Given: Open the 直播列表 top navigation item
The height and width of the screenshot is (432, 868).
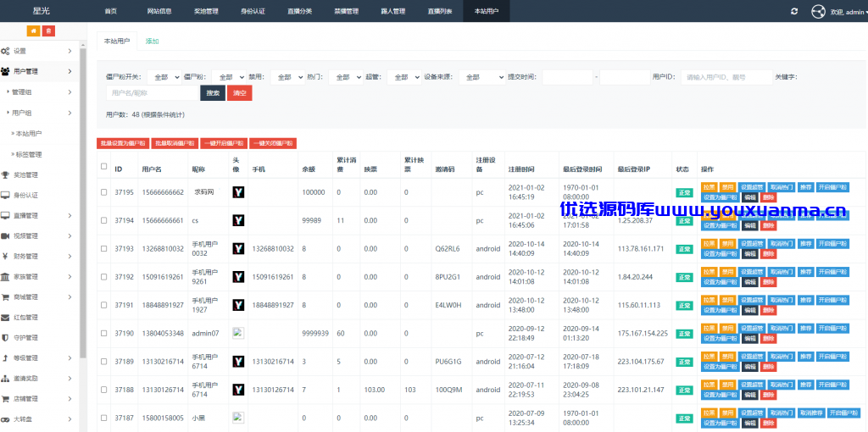Looking at the screenshot, I should click(x=440, y=12).
